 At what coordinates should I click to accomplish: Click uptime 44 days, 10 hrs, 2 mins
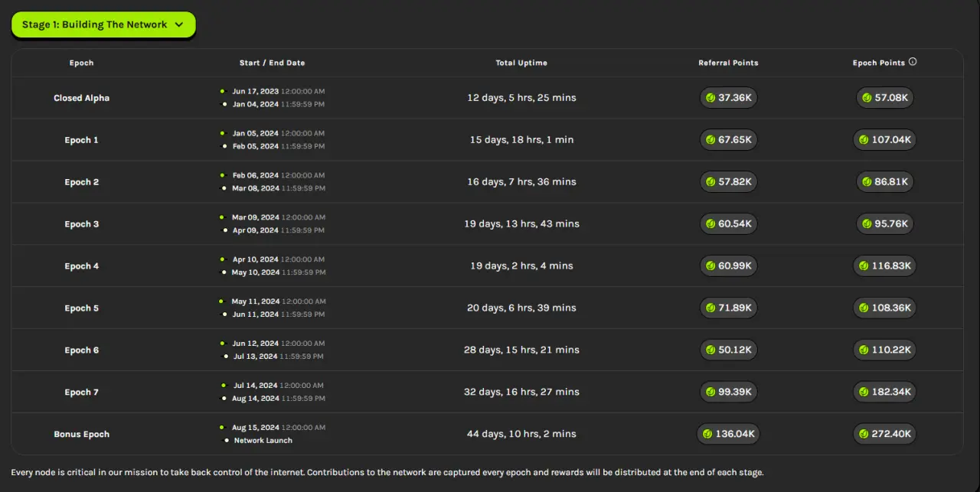click(x=521, y=435)
